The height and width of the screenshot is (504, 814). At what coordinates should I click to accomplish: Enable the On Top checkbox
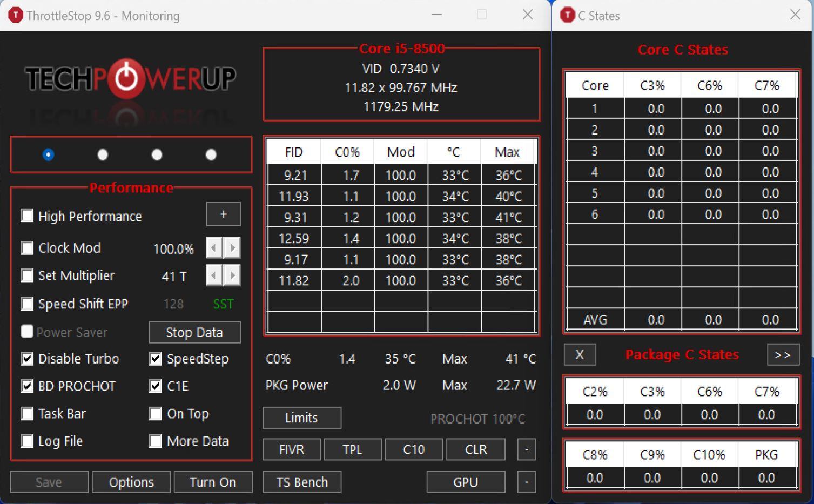click(156, 414)
